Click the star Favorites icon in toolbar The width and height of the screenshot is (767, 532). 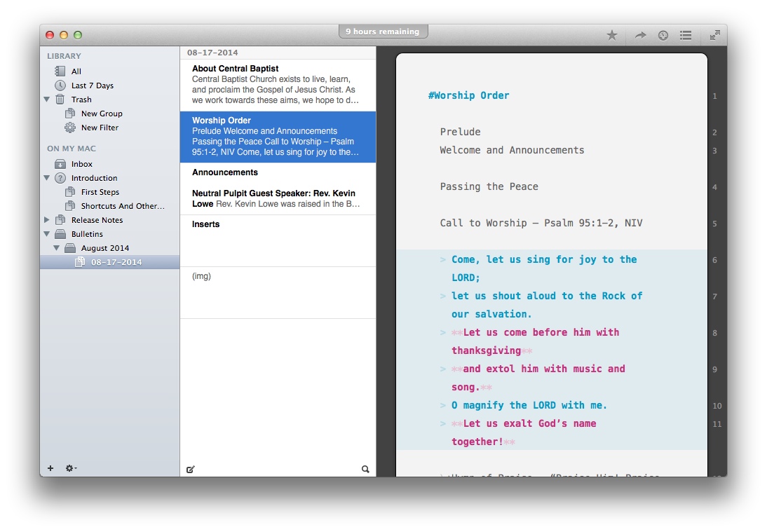pyautogui.click(x=612, y=35)
